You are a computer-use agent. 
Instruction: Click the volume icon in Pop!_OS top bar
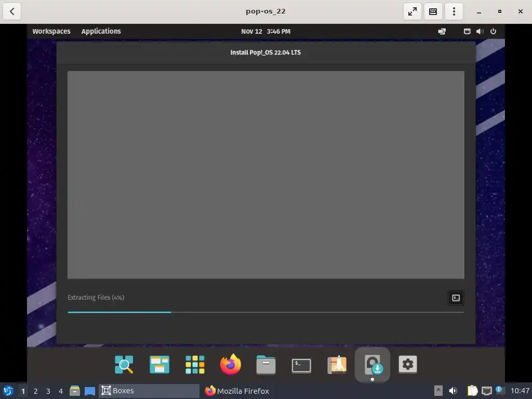pyautogui.click(x=480, y=31)
